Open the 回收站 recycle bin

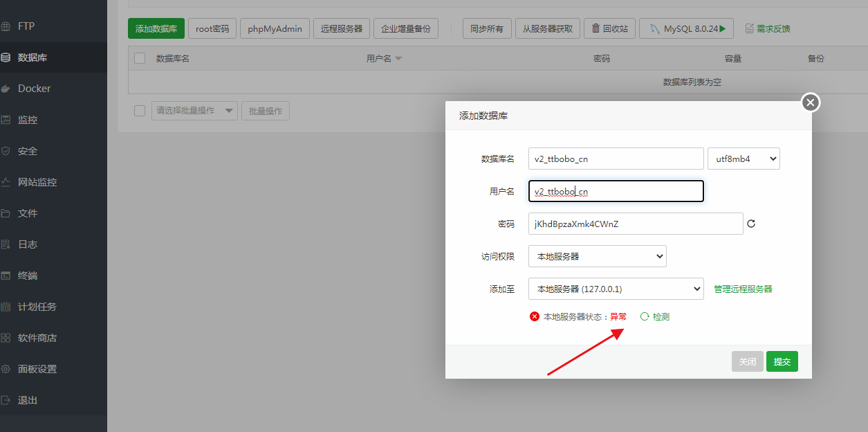pyautogui.click(x=610, y=28)
